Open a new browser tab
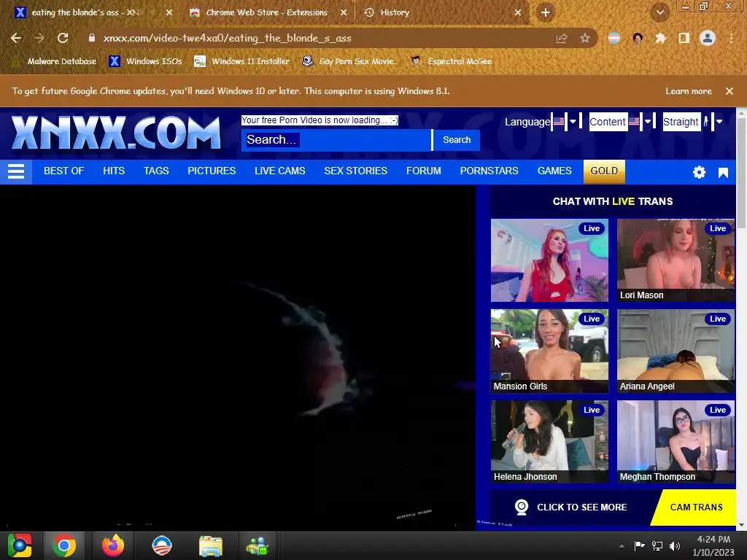 click(x=546, y=12)
